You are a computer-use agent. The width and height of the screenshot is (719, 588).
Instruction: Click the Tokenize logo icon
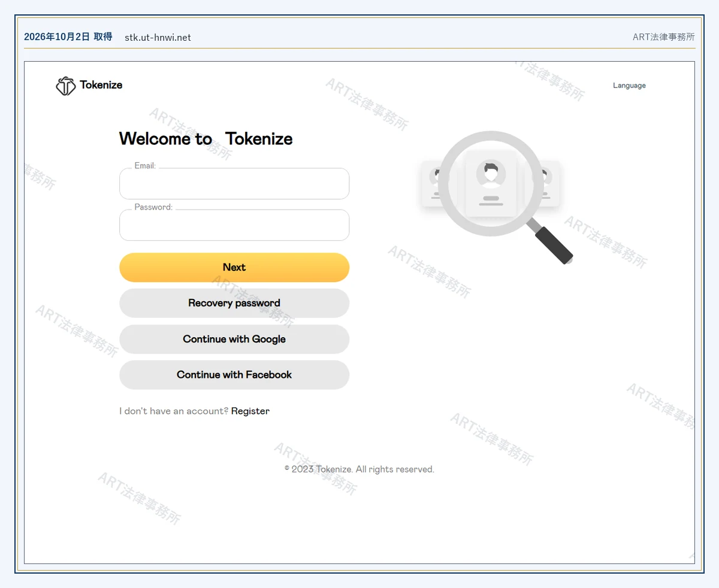[x=66, y=86]
